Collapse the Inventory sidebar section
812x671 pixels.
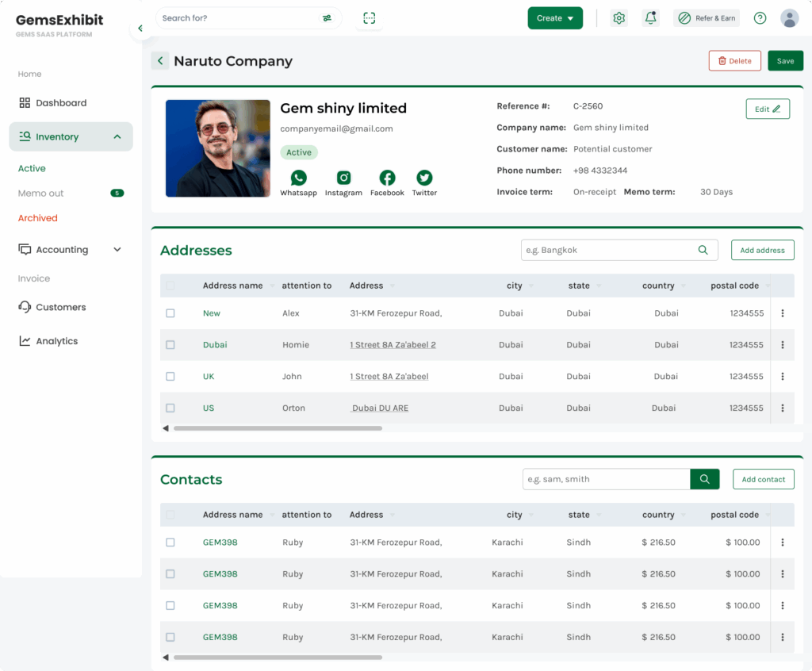(x=117, y=137)
